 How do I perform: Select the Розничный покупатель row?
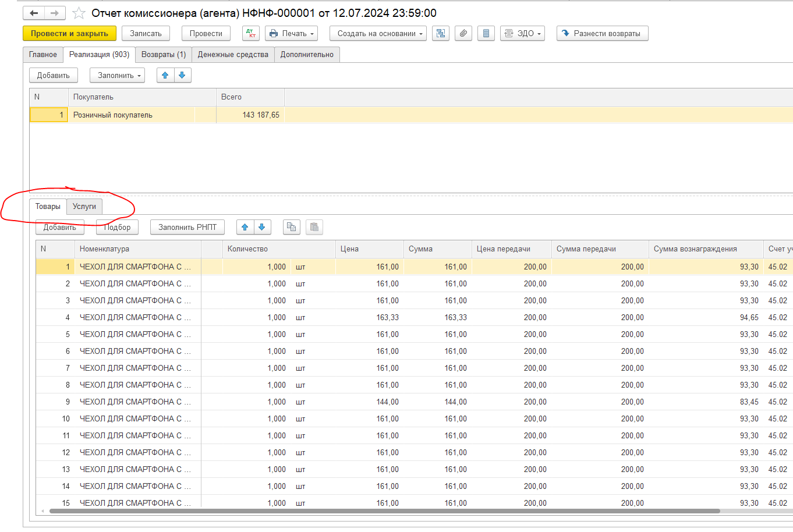click(113, 115)
